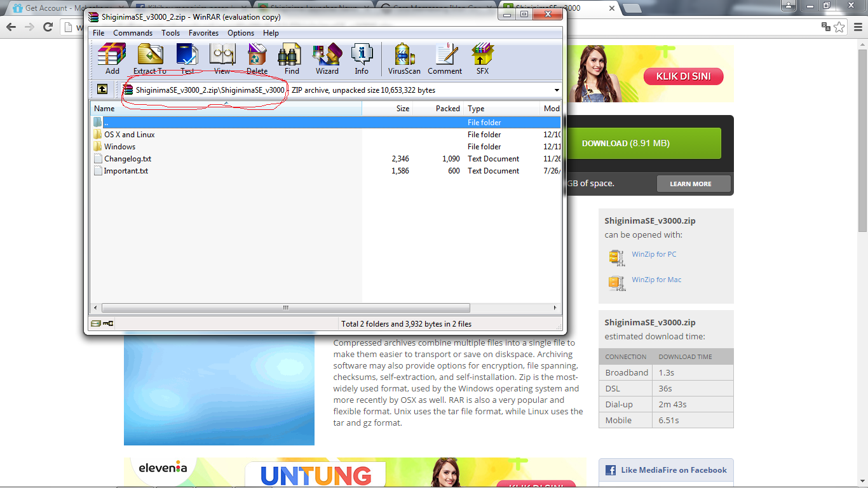Click the translate icon in the address bar
Viewport: 868px width, 488px height.
[x=825, y=27]
